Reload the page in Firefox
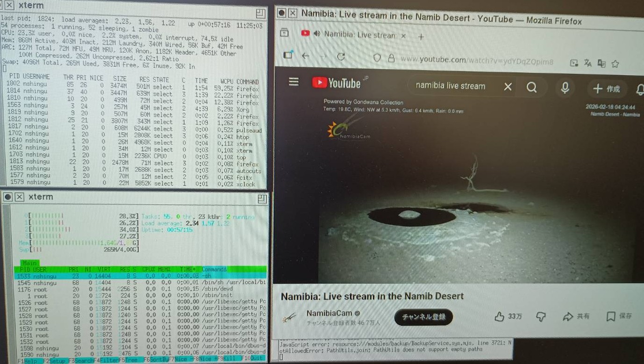The height and width of the screenshot is (364, 644). point(341,57)
